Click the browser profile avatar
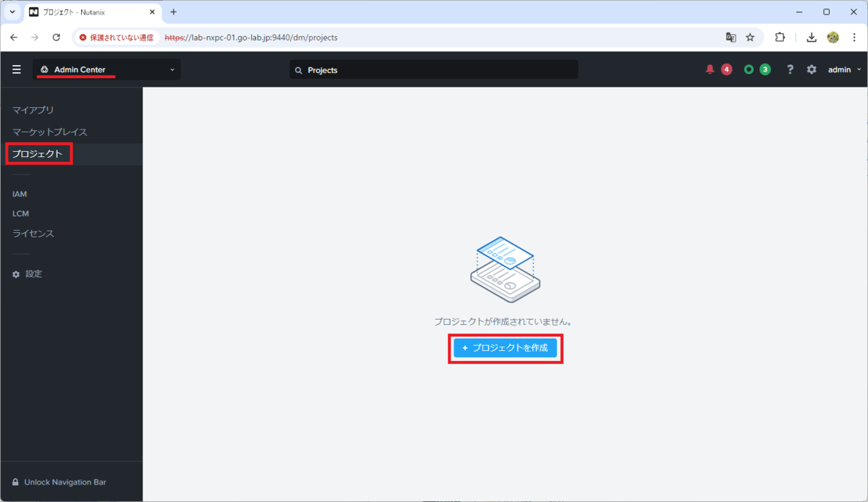Image resolution: width=868 pixels, height=502 pixels. tap(833, 37)
